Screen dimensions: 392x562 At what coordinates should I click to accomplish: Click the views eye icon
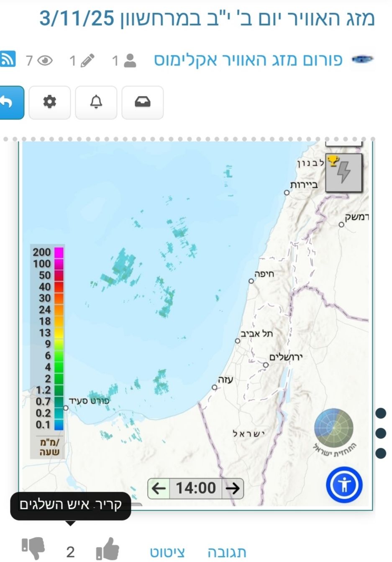(x=45, y=61)
